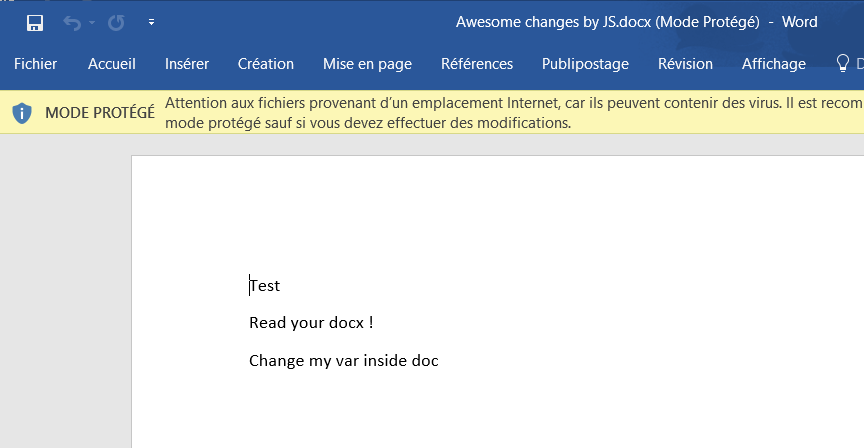Expand the Undo history dropdown arrow

(x=92, y=23)
